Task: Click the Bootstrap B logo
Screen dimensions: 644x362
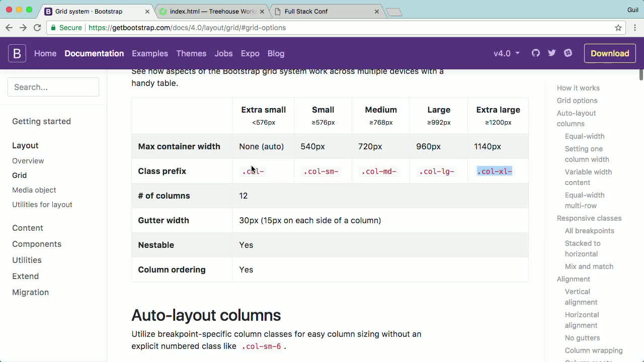Action: coord(17,53)
